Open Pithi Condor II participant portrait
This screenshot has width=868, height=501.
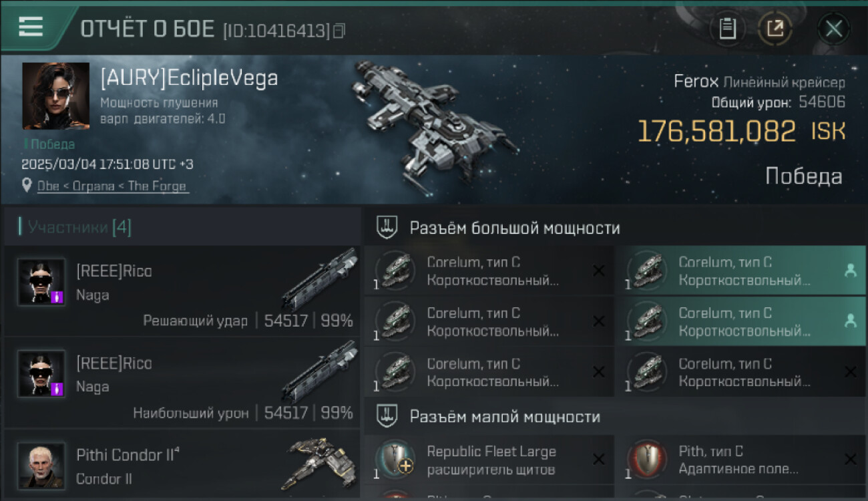pyautogui.click(x=41, y=466)
